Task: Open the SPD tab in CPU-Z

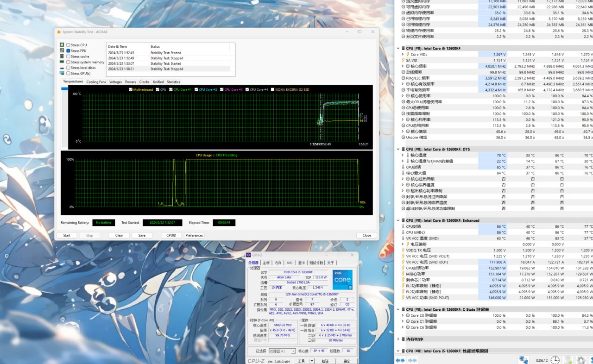Action: (x=290, y=263)
